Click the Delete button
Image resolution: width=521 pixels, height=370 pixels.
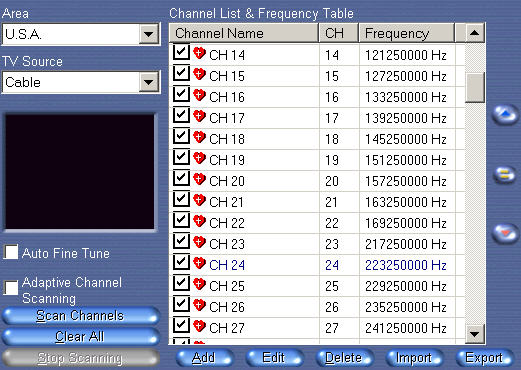click(344, 358)
